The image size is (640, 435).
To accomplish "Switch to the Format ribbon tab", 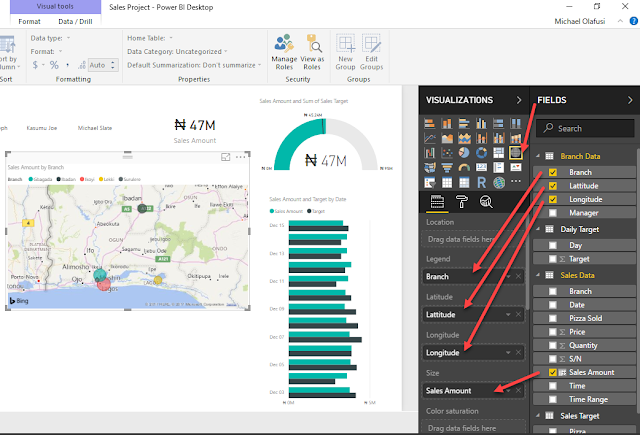I will [29, 21].
